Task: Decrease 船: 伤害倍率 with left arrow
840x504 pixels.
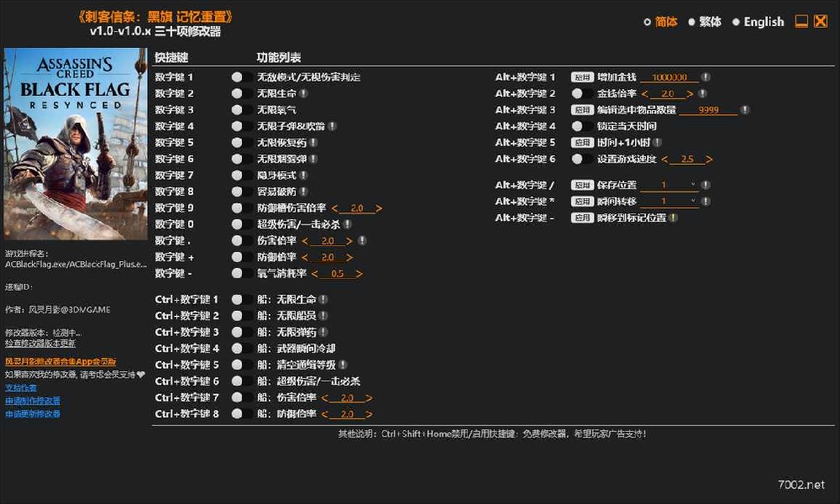Action: 324,398
